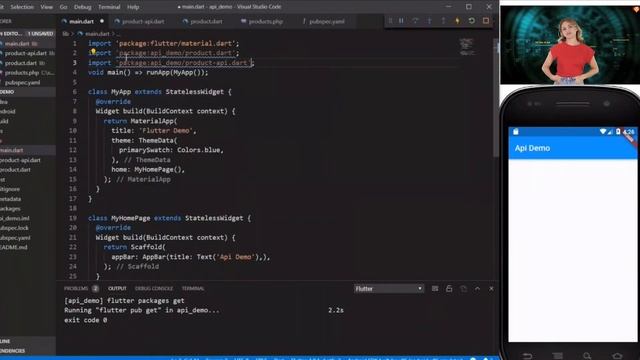This screenshot has height=360, width=640.
Task: Pause the debug session from the debug toolbar
Action: 401,20
